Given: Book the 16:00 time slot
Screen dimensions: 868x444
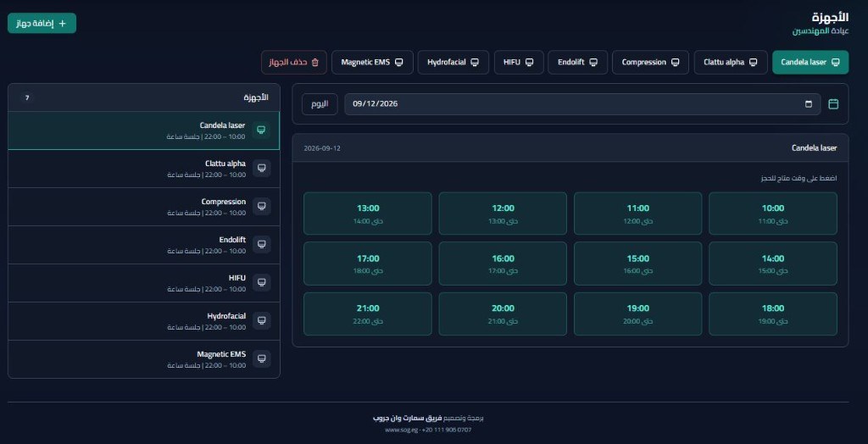Looking at the screenshot, I should point(503,264).
